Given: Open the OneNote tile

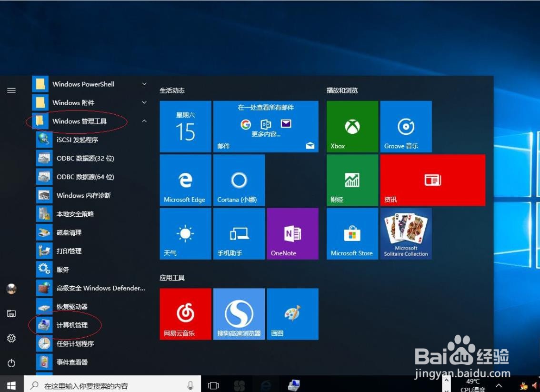Looking at the screenshot, I should pos(292,233).
